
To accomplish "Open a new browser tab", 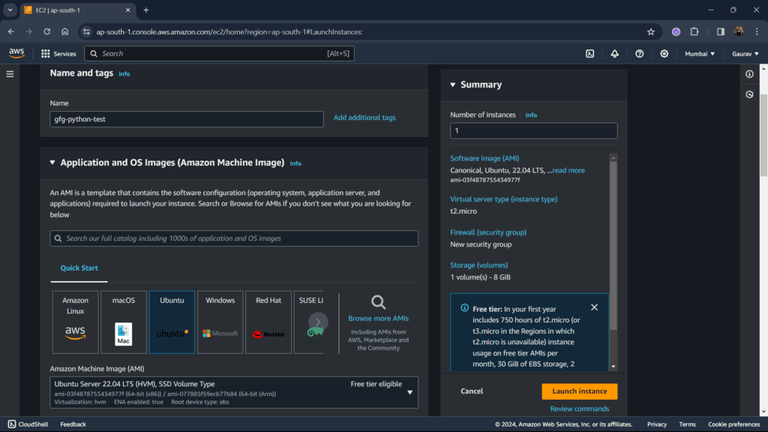I will 146,10.
